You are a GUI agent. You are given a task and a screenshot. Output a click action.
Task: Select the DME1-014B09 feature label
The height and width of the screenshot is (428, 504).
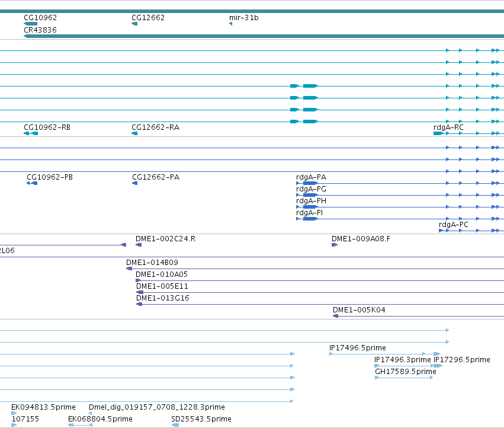coord(152,263)
